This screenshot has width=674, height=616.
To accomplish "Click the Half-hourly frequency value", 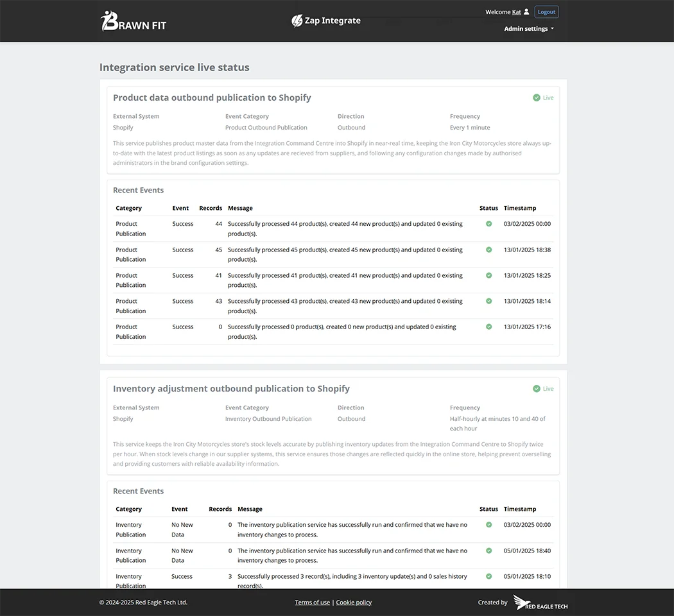I will 497,424.
